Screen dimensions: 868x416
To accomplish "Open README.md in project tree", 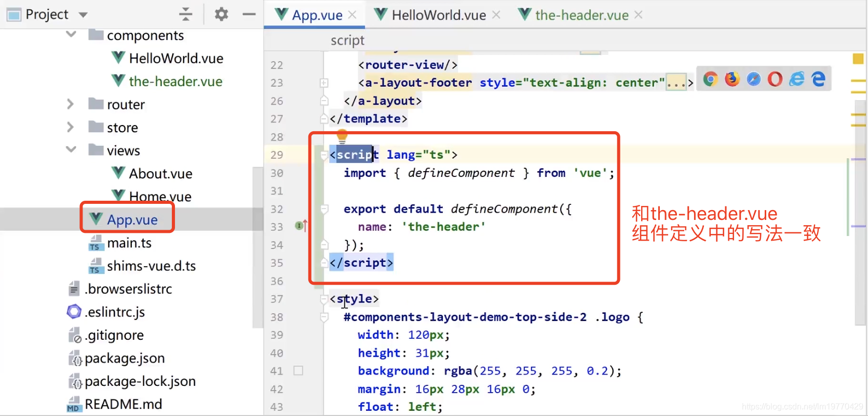I will pos(123,404).
